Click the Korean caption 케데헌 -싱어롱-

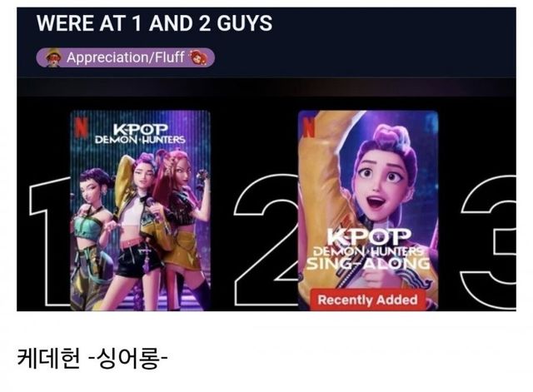pyautogui.click(x=92, y=359)
